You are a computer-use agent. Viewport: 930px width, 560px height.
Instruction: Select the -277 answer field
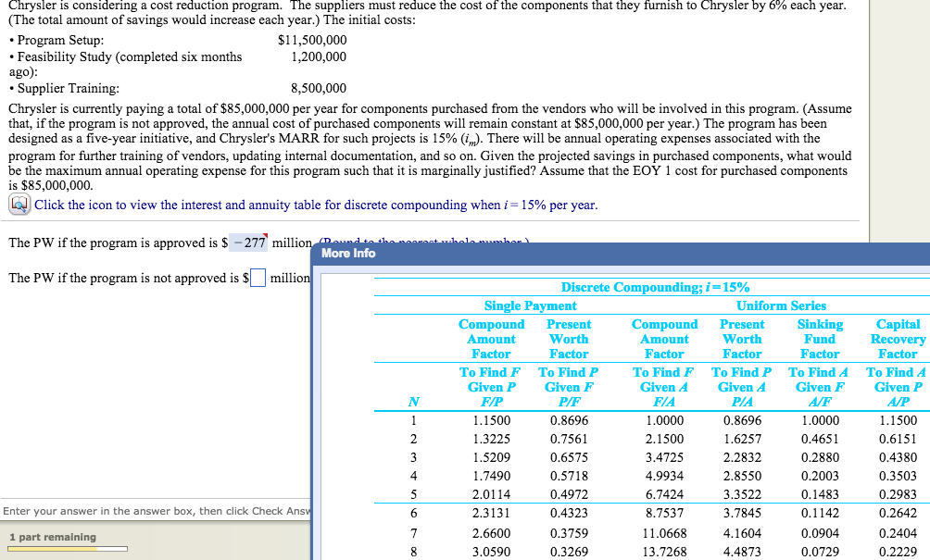click(x=248, y=243)
